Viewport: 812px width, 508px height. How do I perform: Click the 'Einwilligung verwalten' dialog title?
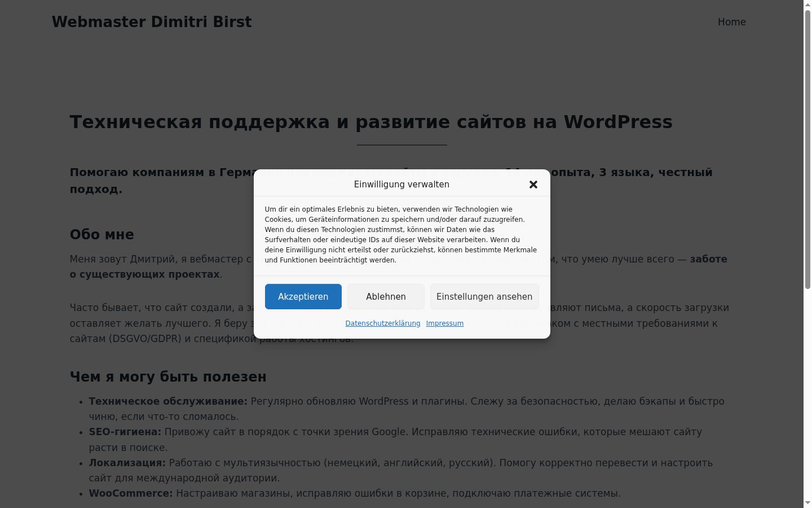click(401, 185)
